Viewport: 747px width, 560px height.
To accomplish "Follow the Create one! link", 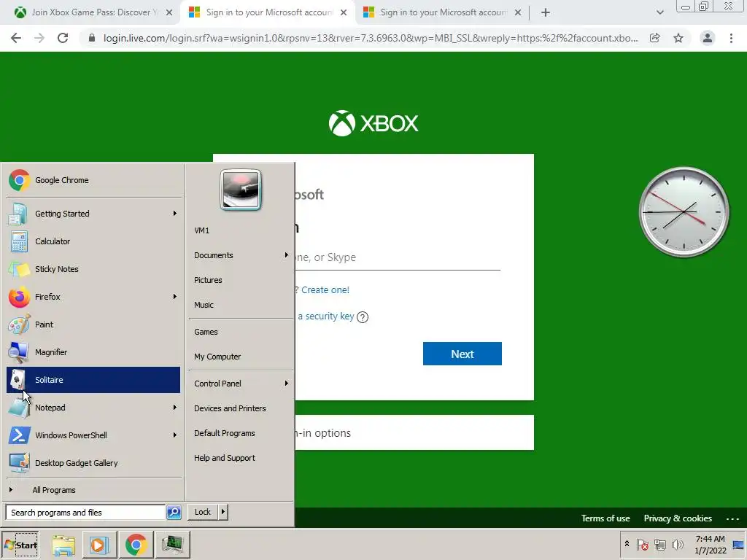I will [x=325, y=290].
